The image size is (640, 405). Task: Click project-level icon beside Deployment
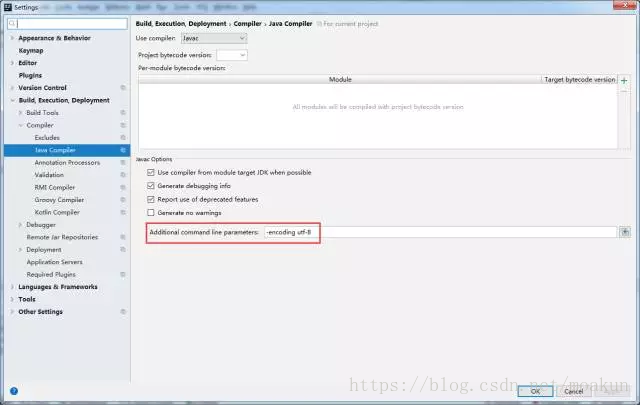(123, 249)
